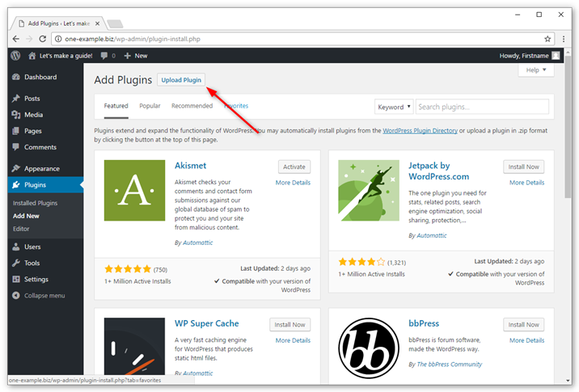The width and height of the screenshot is (579, 392).
Task: Switch to the Favorites tab
Action: pyautogui.click(x=236, y=106)
